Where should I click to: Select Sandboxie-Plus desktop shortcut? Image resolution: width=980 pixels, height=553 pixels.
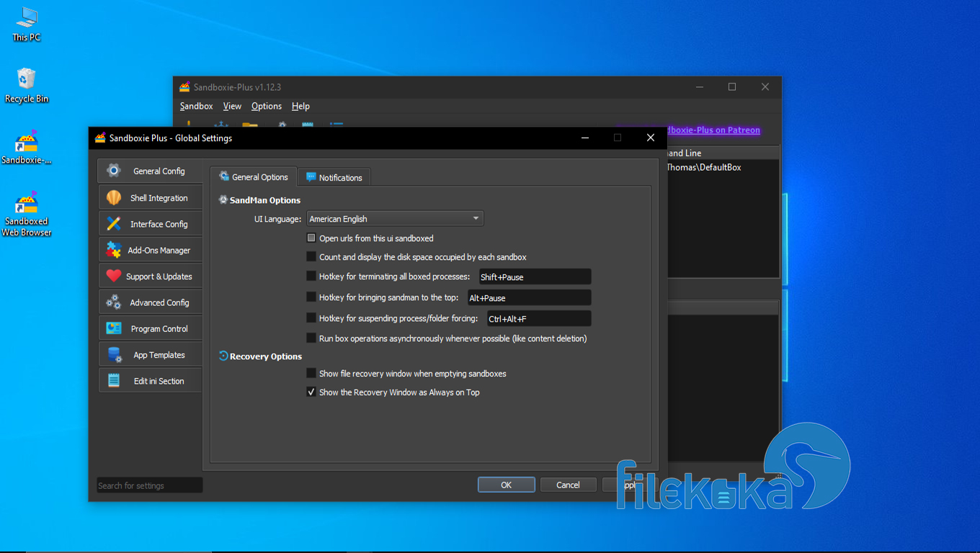coord(27,148)
